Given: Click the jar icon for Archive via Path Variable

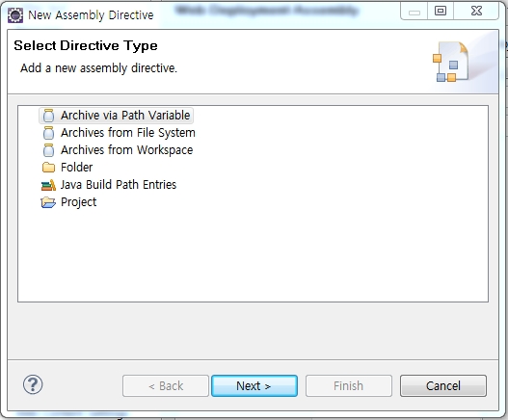Looking at the screenshot, I should pyautogui.click(x=48, y=116).
